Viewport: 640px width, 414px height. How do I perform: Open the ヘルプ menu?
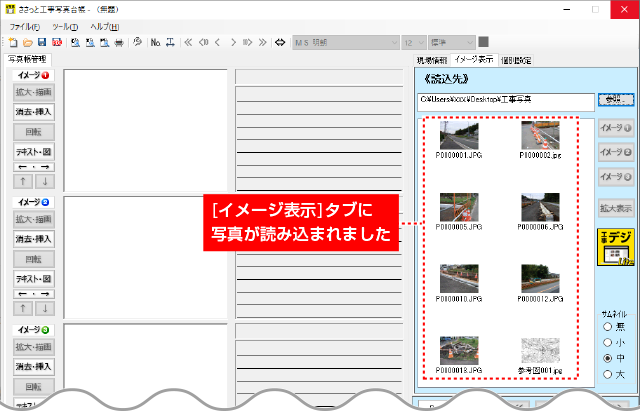pyautogui.click(x=105, y=27)
